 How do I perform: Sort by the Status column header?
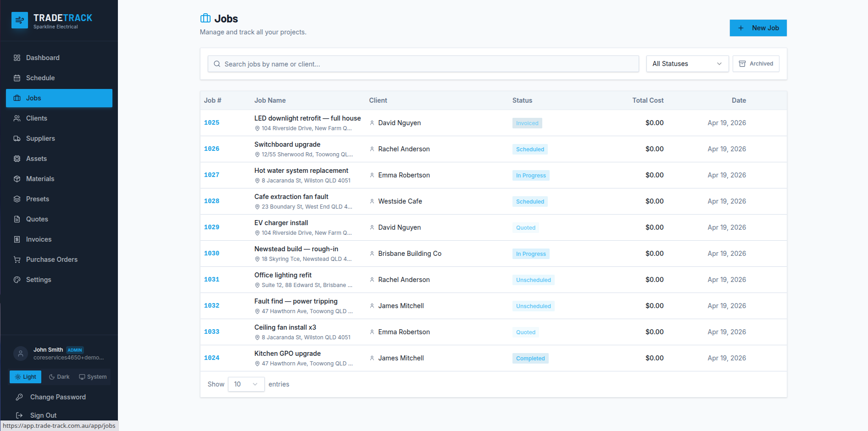pos(522,100)
